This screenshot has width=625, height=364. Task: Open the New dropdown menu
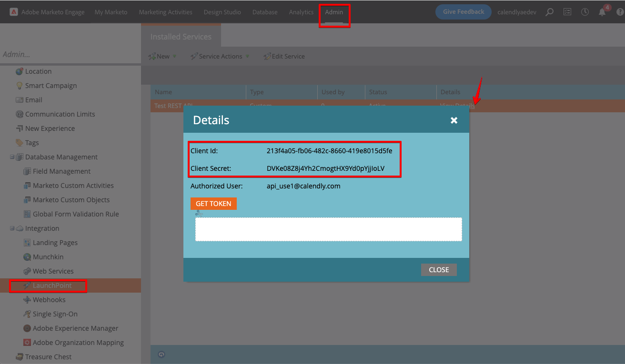[162, 56]
